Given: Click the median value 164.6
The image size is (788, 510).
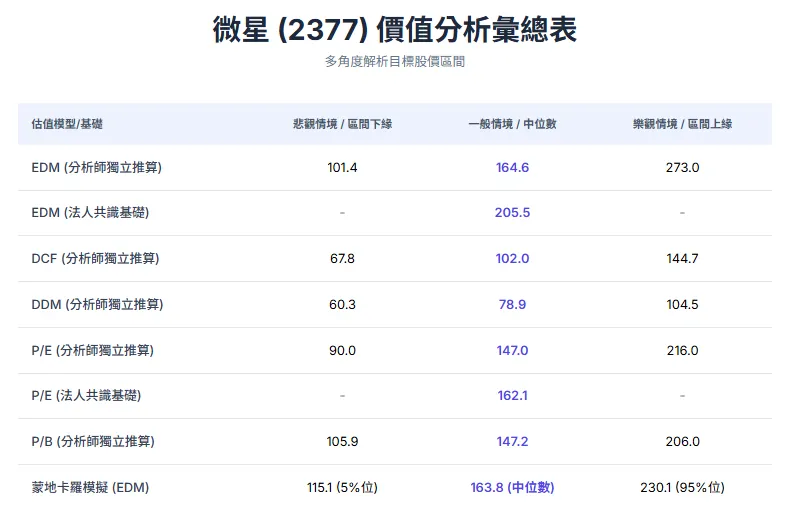Looking at the screenshot, I should pyautogui.click(x=512, y=167).
